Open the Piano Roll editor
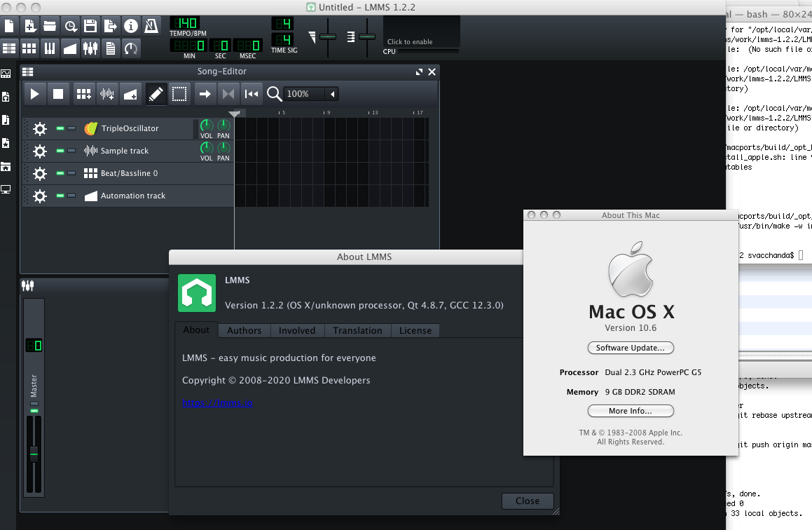The height and width of the screenshot is (530, 812). coord(49,48)
